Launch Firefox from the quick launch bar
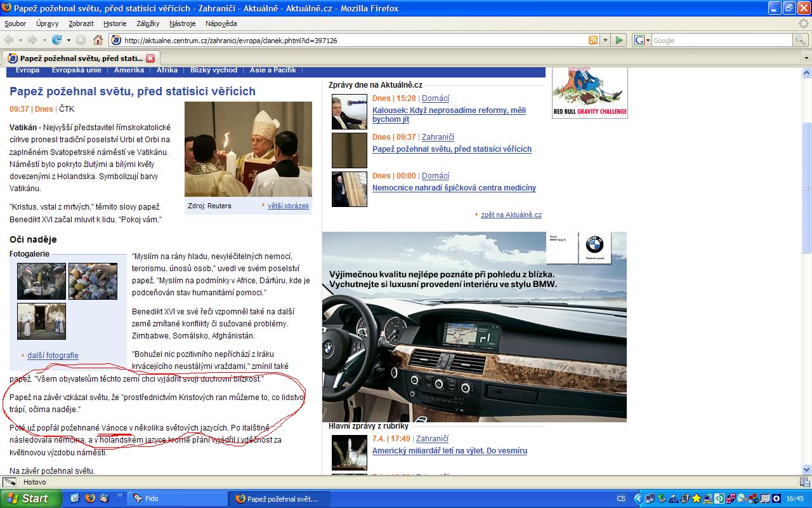 click(90, 498)
